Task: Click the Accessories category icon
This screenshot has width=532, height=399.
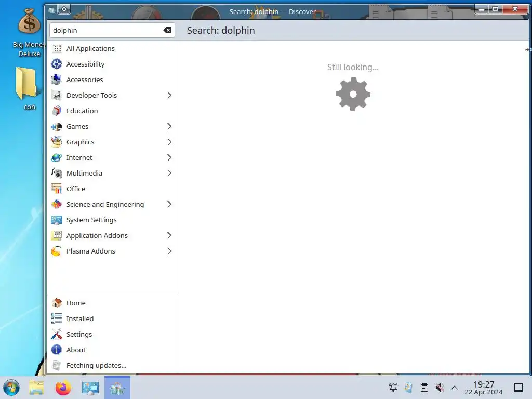Action: pos(57,79)
